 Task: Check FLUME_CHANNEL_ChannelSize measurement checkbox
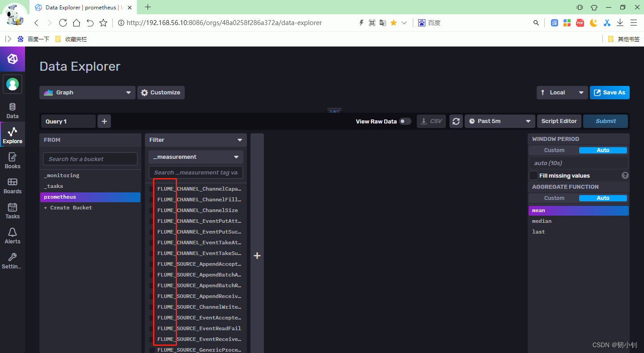click(152, 210)
